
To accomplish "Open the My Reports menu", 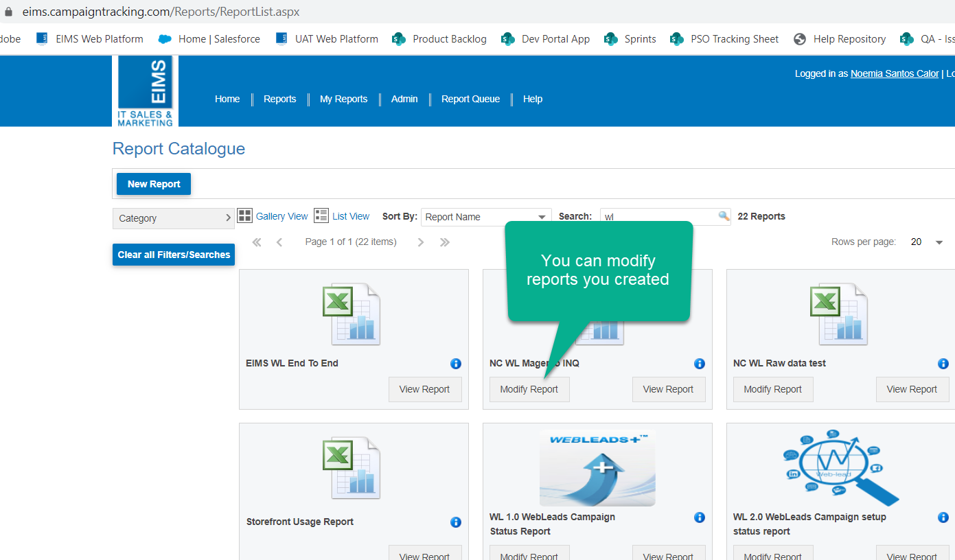I will tap(344, 99).
